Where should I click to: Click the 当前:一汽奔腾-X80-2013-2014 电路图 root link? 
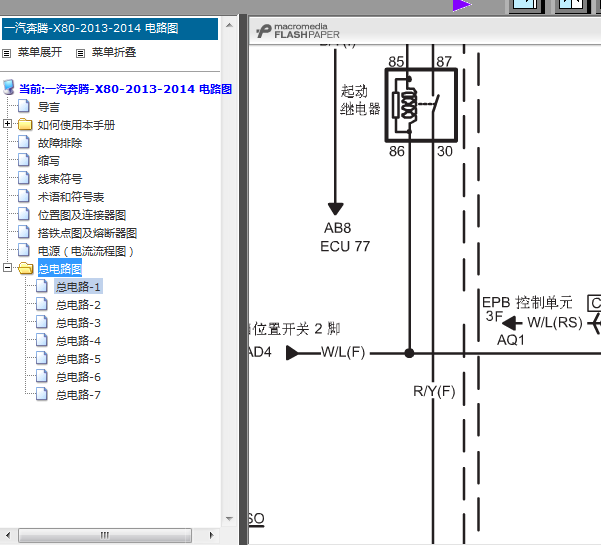125,89
